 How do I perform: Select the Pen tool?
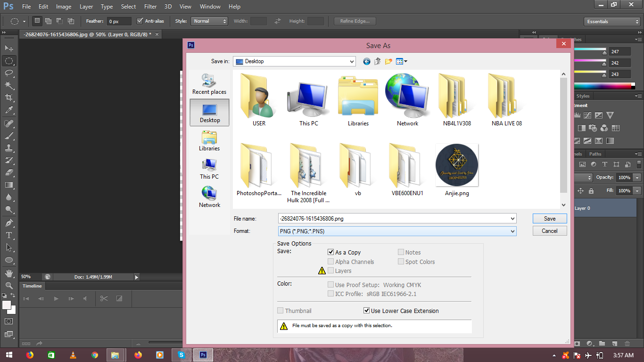tap(9, 223)
